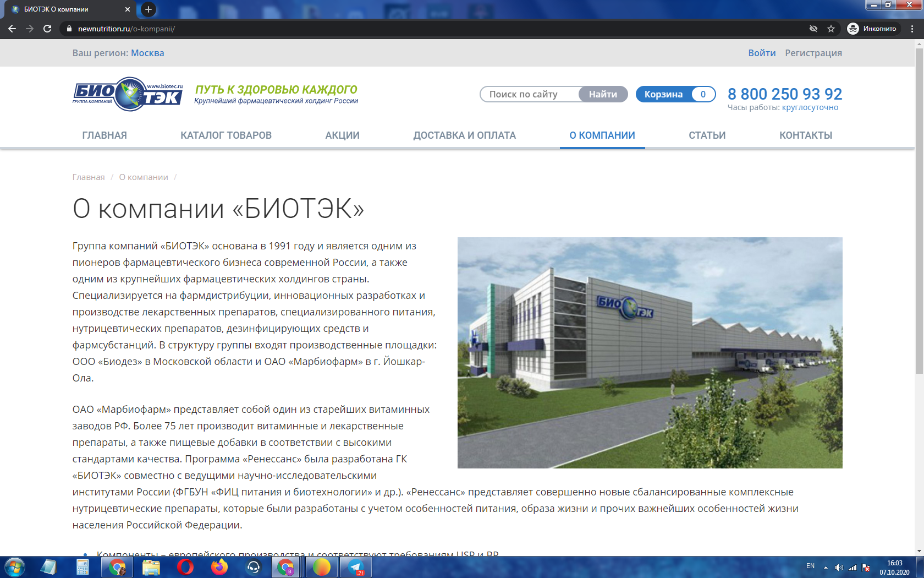Change region Москва
This screenshot has height=578, width=924.
coord(147,53)
